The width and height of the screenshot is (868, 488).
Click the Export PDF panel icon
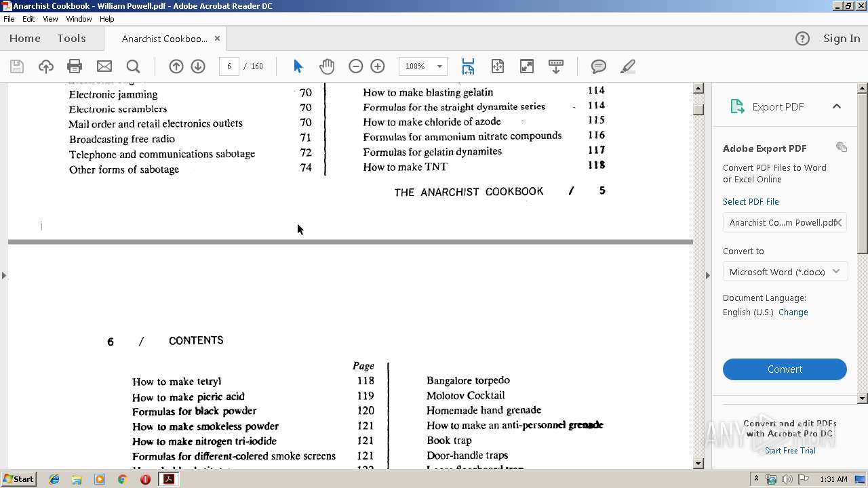click(737, 106)
